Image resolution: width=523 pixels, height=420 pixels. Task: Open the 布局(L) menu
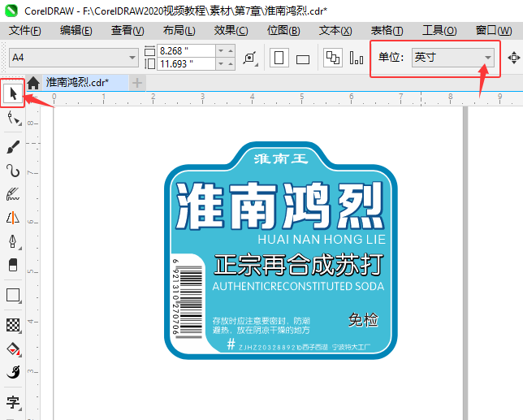click(179, 31)
